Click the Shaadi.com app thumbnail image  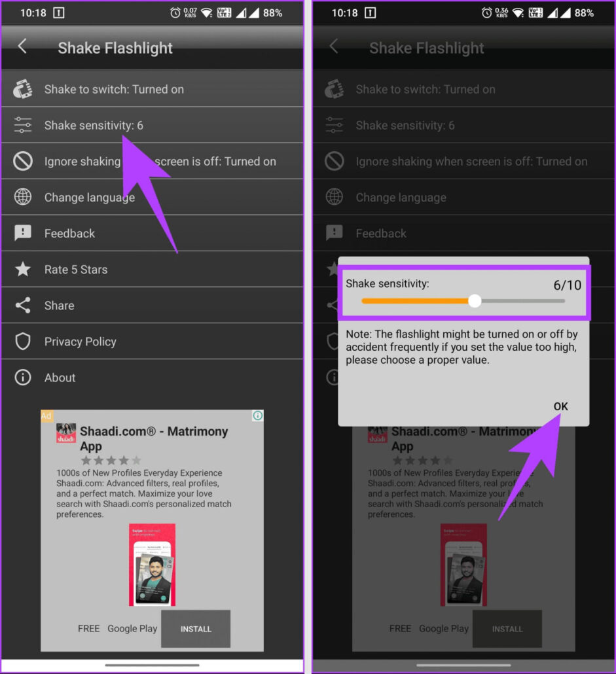pyautogui.click(x=152, y=564)
